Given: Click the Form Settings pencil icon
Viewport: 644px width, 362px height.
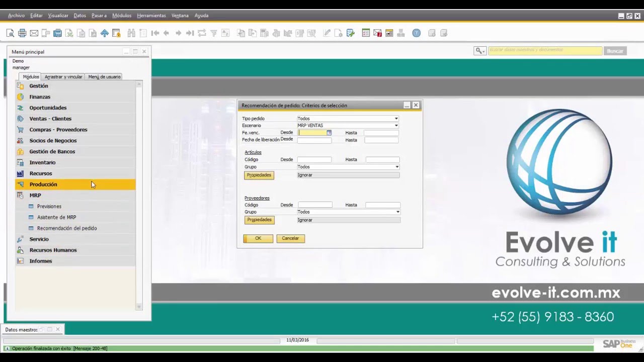Looking at the screenshot, I should coord(327,33).
